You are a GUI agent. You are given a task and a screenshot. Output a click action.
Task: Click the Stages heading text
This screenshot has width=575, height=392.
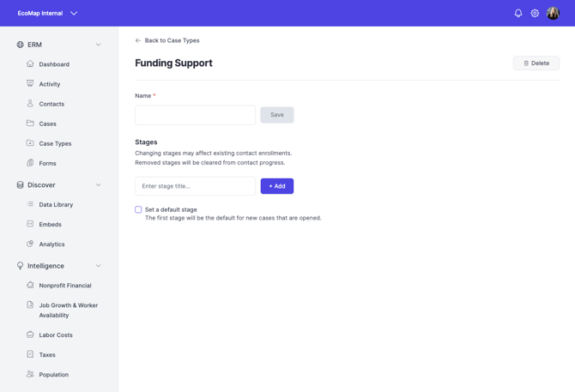pyautogui.click(x=146, y=142)
